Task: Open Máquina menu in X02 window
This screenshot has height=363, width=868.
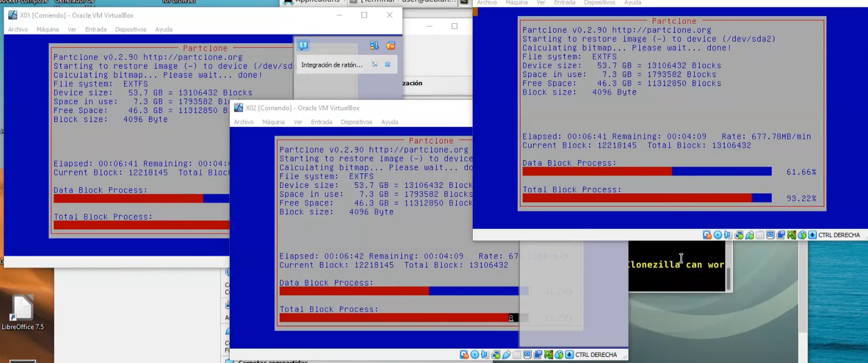Action: (273, 122)
